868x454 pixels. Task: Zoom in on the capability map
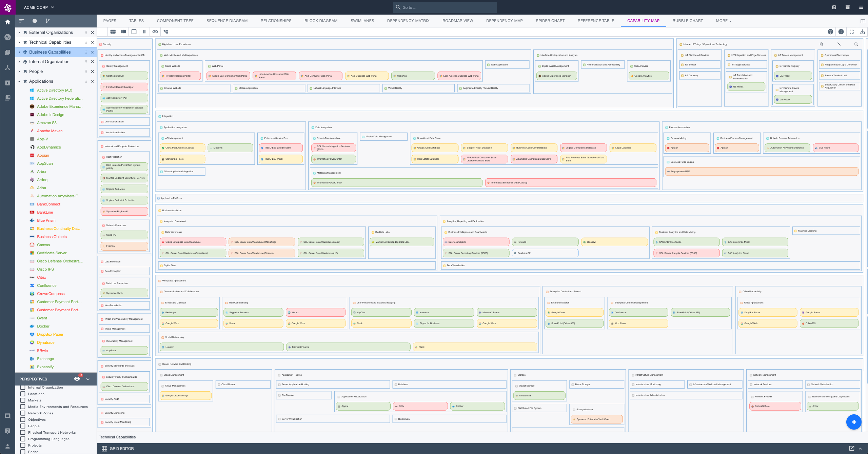(x=821, y=44)
